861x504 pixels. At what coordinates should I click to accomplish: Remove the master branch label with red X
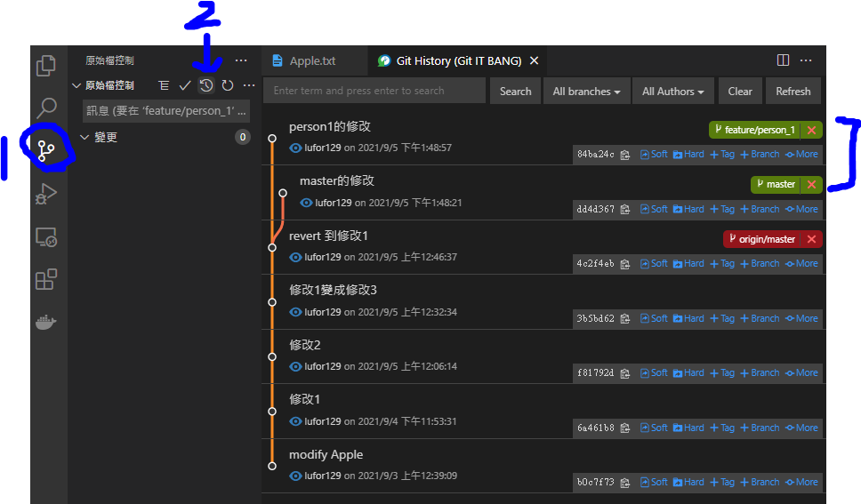[811, 185]
